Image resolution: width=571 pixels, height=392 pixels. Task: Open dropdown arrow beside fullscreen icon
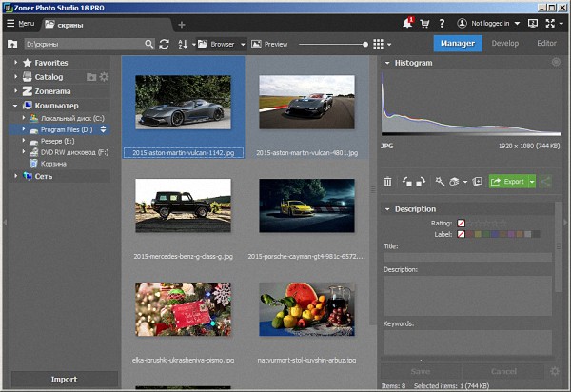click(x=561, y=24)
